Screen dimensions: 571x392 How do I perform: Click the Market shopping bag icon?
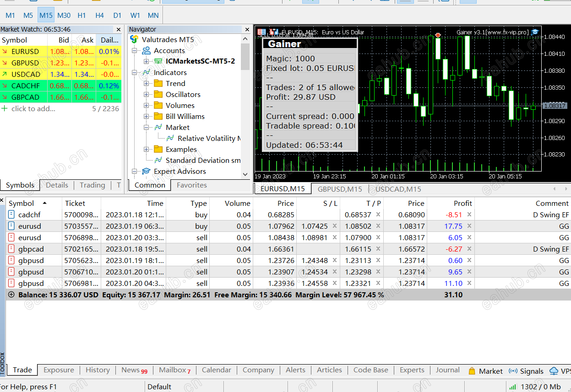472,371
